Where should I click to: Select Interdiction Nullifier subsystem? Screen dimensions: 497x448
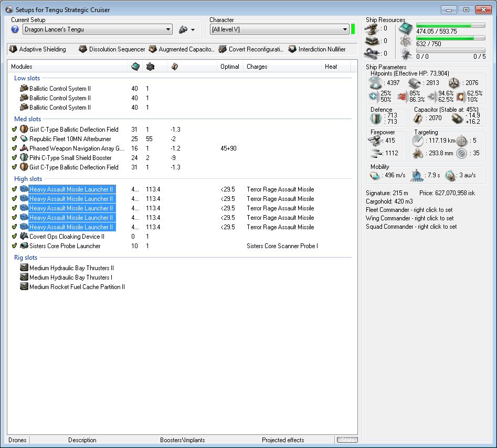point(318,49)
